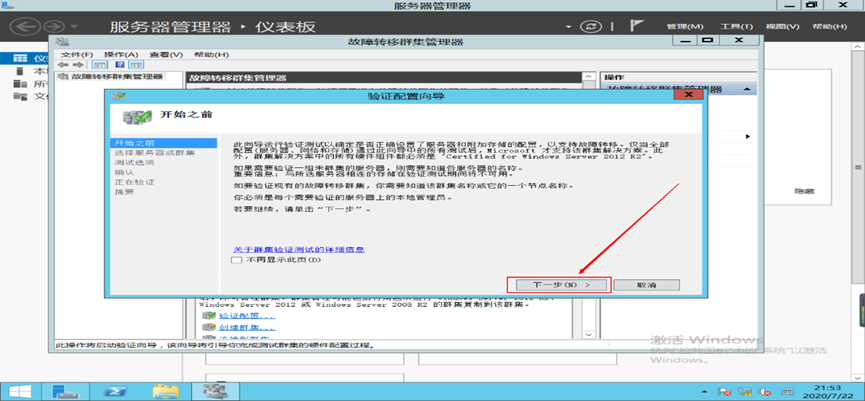Click the Next (下一步) button
Viewport: 865px width, 401px height.
click(561, 285)
